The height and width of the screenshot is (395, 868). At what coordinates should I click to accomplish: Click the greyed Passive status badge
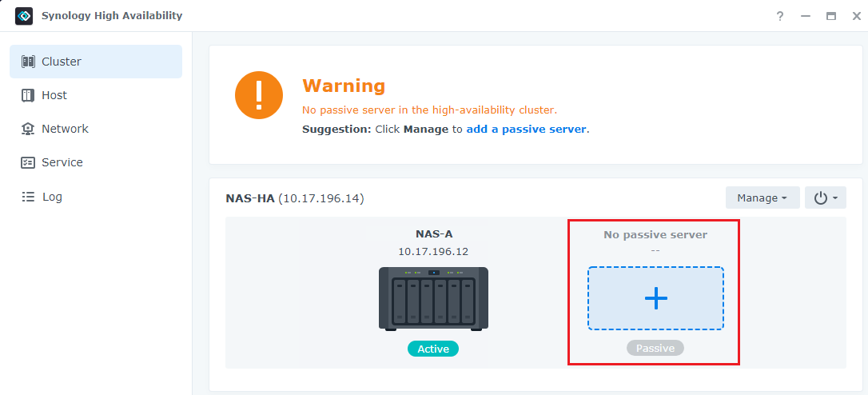(x=655, y=349)
